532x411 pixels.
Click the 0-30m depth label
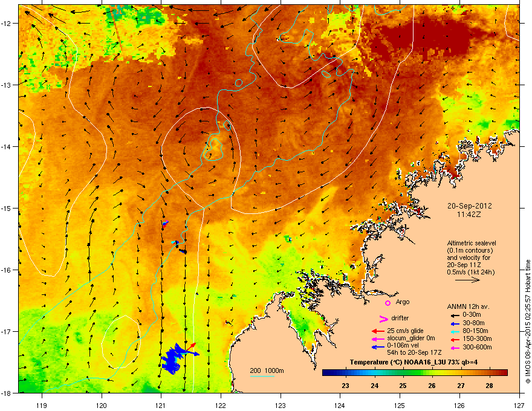[x=472, y=314]
